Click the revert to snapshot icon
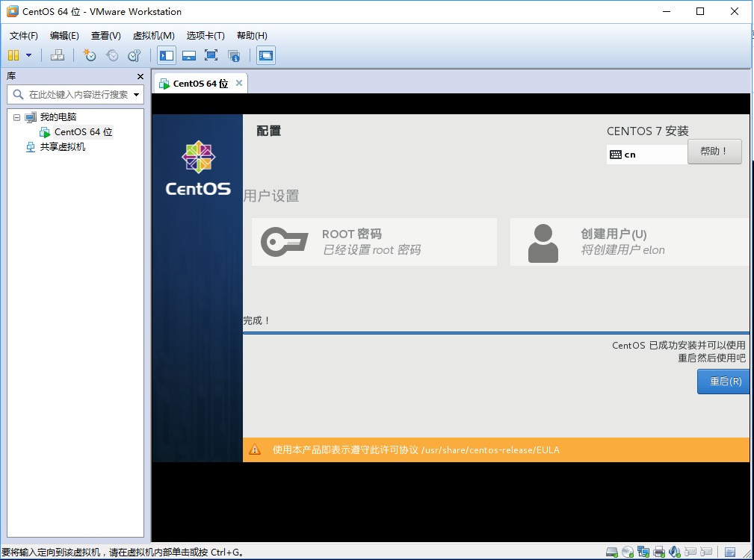Viewport: 754px width, 560px height. [x=112, y=55]
